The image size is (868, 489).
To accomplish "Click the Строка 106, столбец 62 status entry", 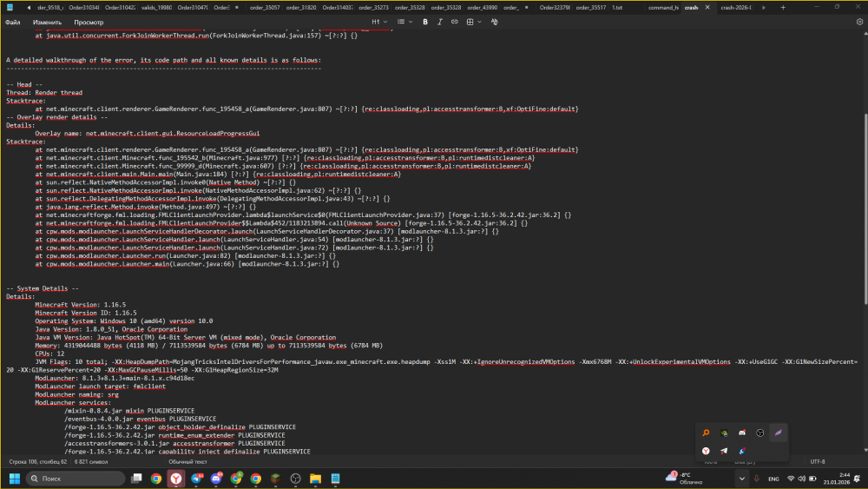I will pos(37,461).
